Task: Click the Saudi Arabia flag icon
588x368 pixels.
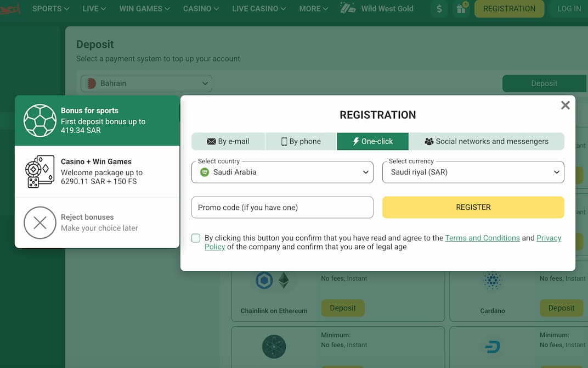Action: [x=205, y=172]
